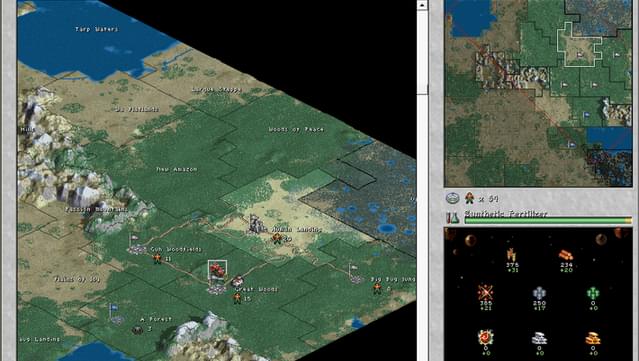Click the white viewport outline on the minimap
The image size is (639, 361).
pyautogui.click(x=580, y=45)
